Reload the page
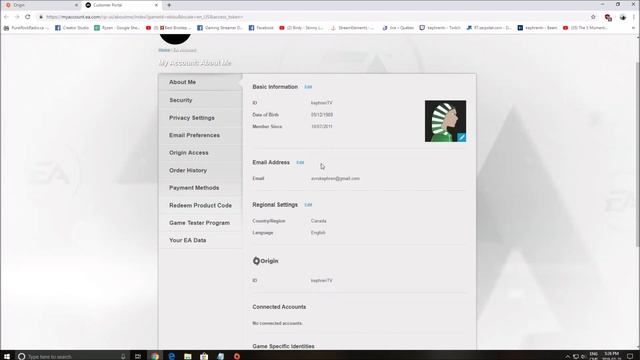This screenshot has width=640, height=360. 27,17
